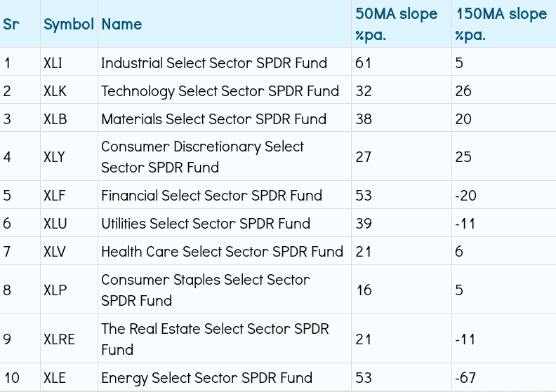Screen dimensions: 556x392
Task: Sort by 50MA slope %pa. header
Action: coord(396,25)
